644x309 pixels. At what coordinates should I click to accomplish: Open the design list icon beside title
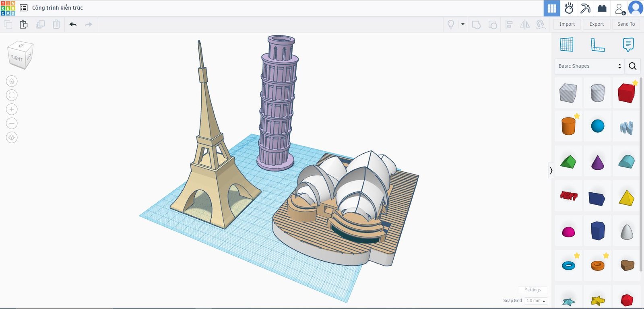(24, 8)
